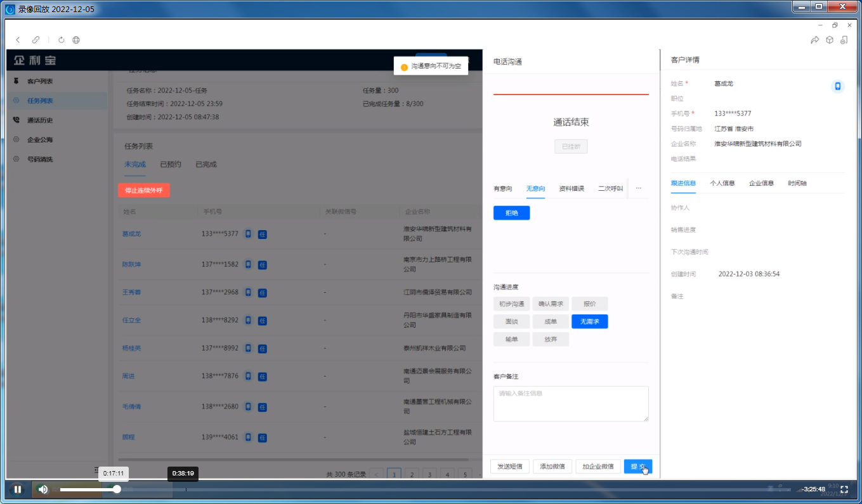The image size is (862, 504).
Task: Click the globe icon in toolbar
Action: (76, 40)
